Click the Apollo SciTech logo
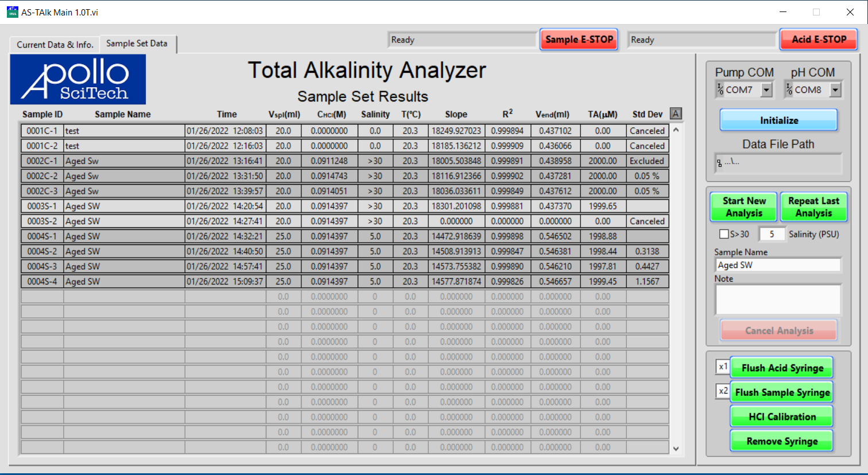This screenshot has width=868, height=475. click(78, 79)
